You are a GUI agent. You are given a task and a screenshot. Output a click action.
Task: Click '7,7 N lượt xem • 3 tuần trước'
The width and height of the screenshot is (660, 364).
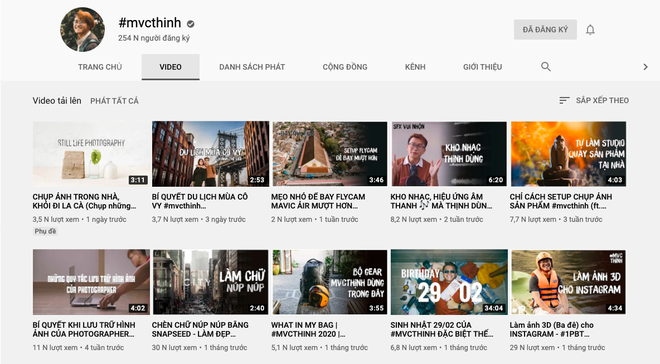[556, 219]
